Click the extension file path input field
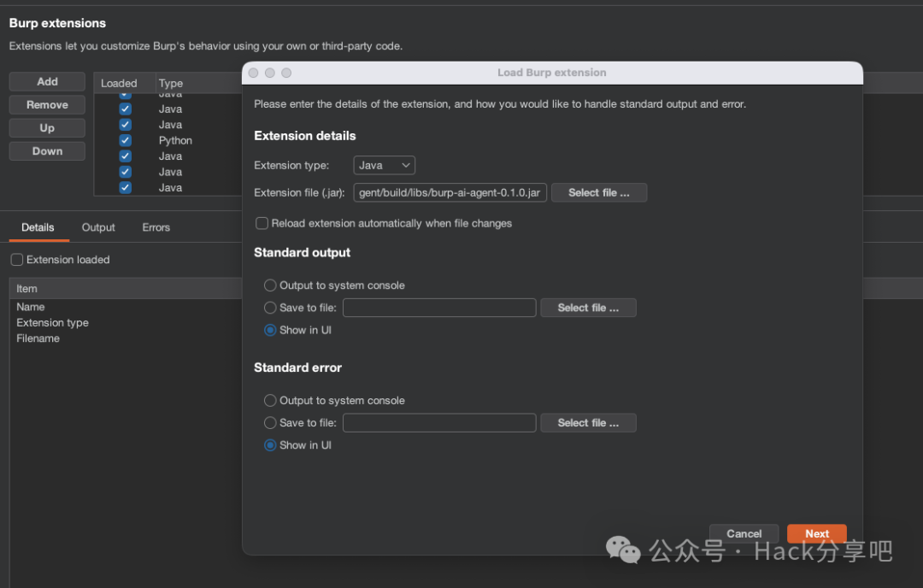Viewport: 923px width, 588px height. pos(450,192)
